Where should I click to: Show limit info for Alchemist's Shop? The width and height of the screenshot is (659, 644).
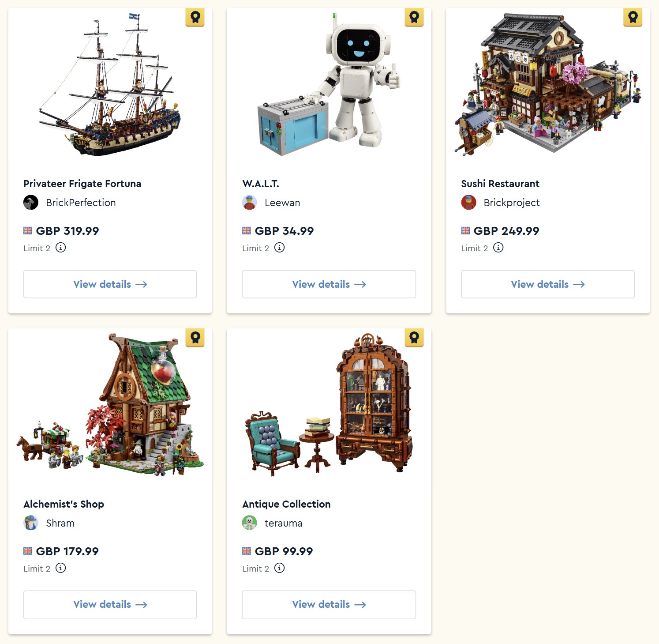click(61, 568)
